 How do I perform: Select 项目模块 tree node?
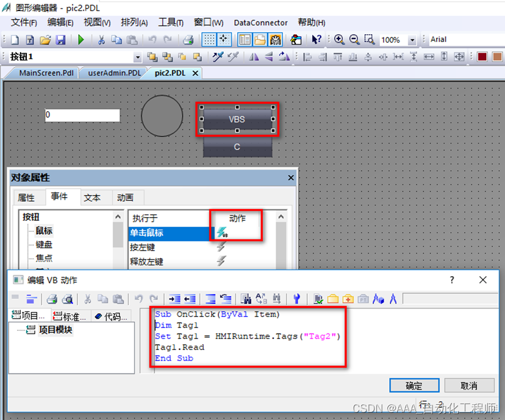point(56,330)
